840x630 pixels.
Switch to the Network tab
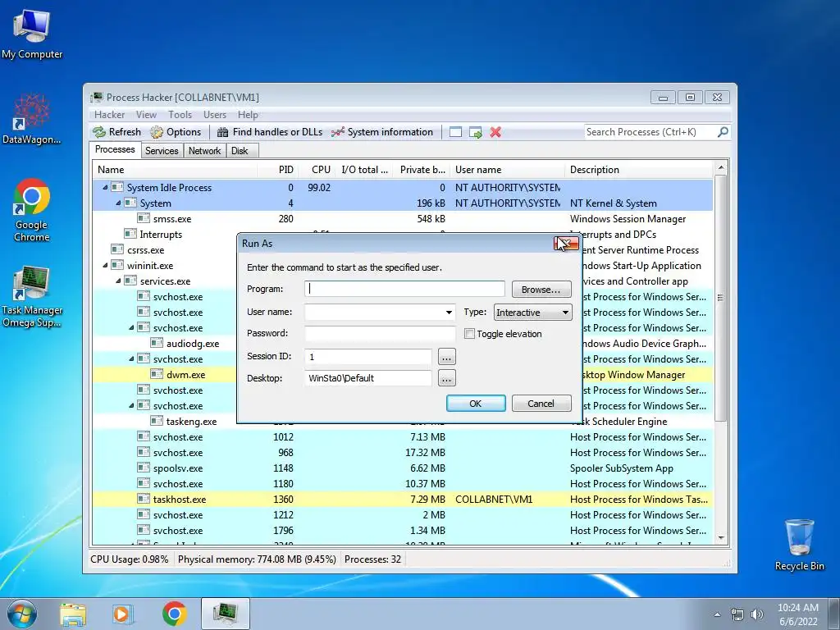tap(204, 151)
